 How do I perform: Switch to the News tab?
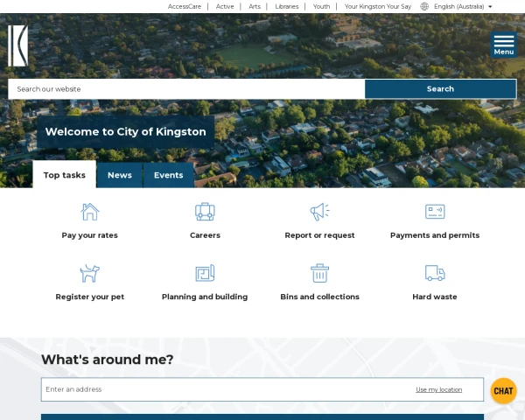[120, 175]
